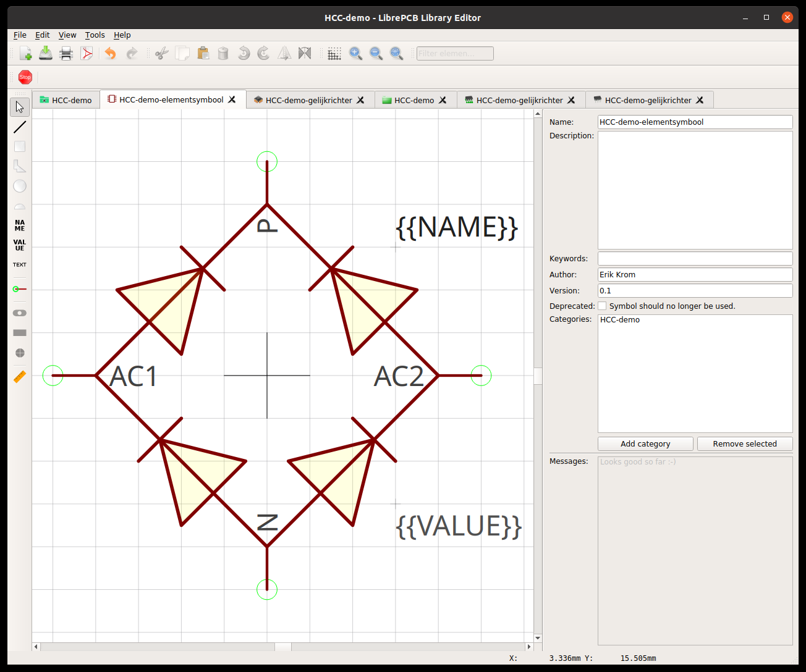806x672 pixels.
Task: Click the Description text area
Action: pos(695,190)
